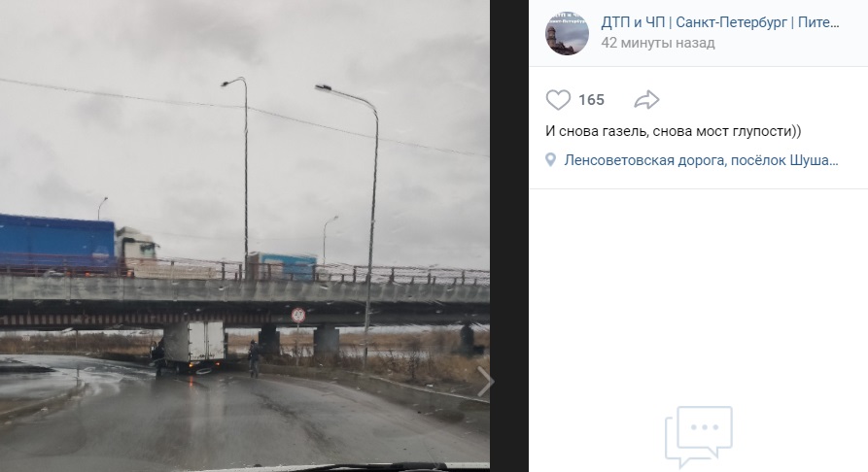Viewport: 868px width, 472px height.
Task: Open the Ленсоветовская дорога location link
Action: coord(701,160)
